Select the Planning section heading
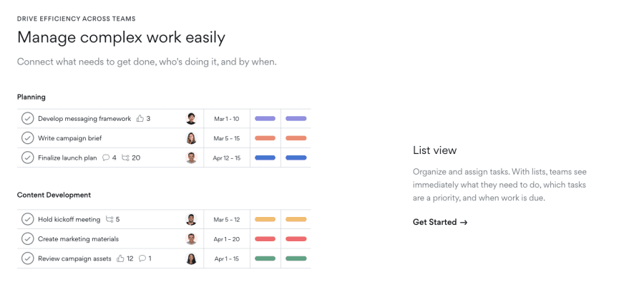This screenshot has width=644, height=300. 31,97
